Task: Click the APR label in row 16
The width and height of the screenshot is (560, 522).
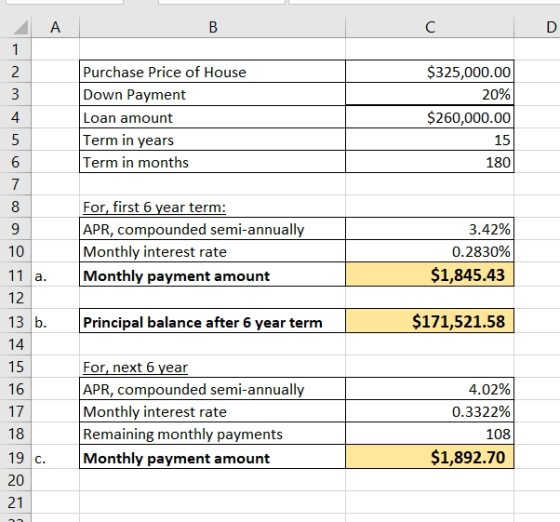Action: [212, 389]
